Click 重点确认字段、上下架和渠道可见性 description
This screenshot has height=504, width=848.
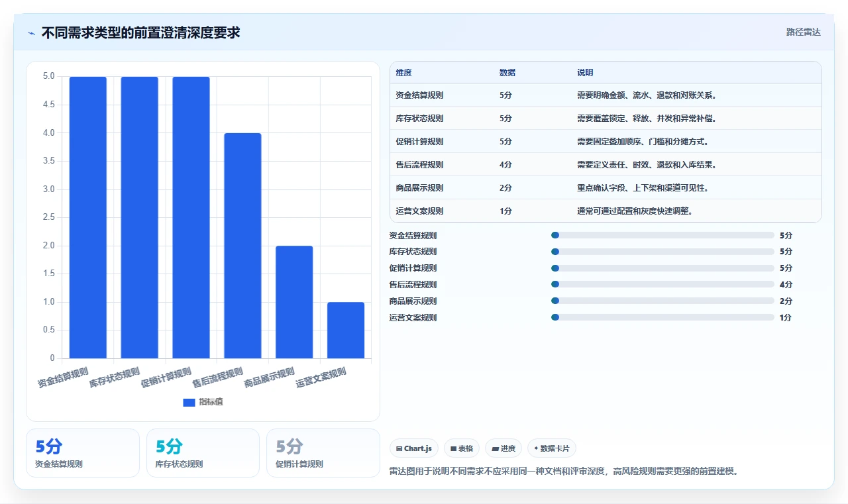click(643, 188)
